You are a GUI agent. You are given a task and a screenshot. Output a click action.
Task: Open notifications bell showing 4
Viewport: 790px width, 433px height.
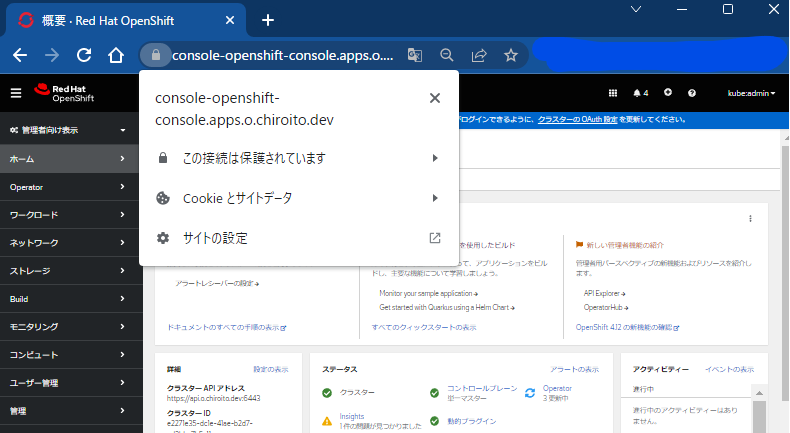pyautogui.click(x=641, y=93)
